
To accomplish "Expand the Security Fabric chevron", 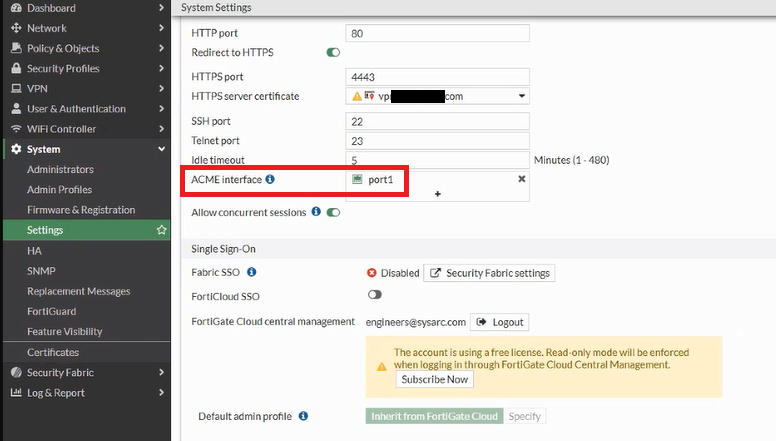I will [161, 372].
